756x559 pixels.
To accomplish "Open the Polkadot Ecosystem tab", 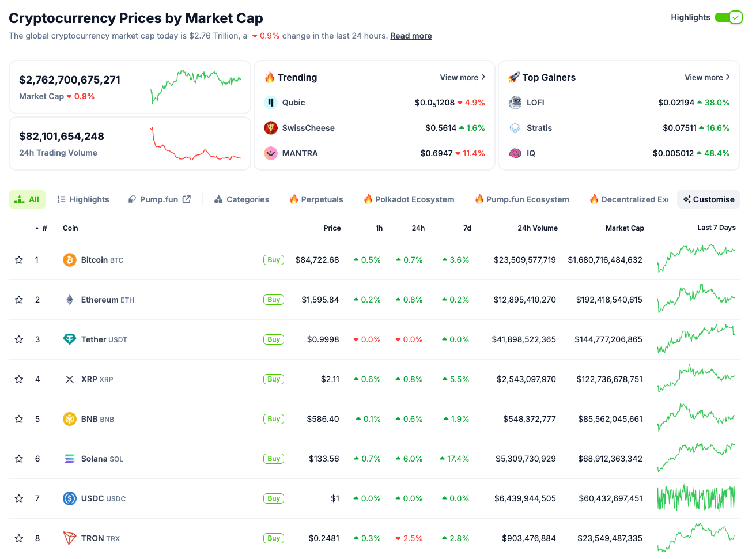I will 409,199.
